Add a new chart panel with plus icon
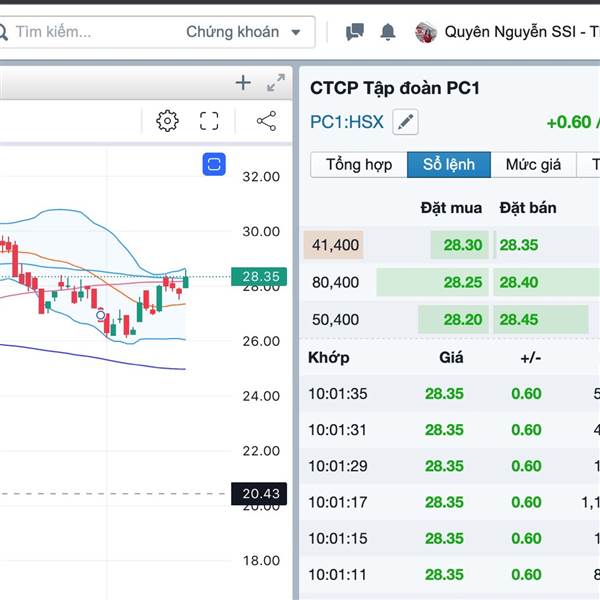This screenshot has height=600, width=600. 243,83
